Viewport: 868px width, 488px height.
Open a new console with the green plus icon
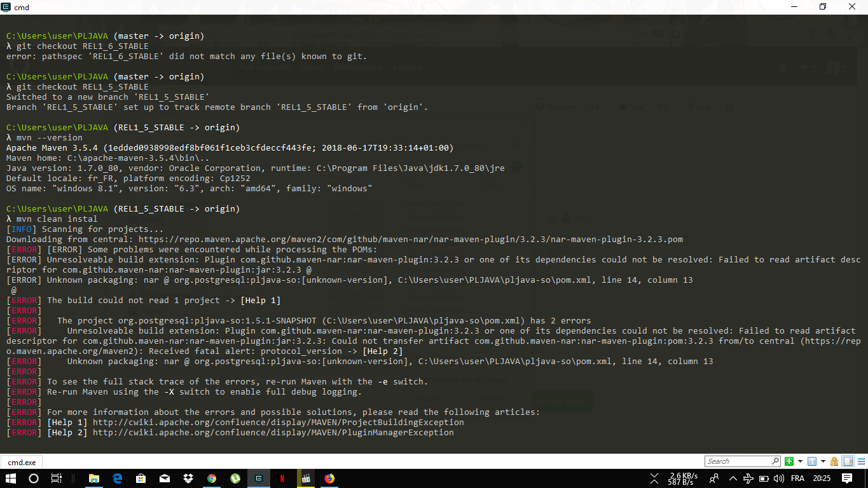[790, 461]
